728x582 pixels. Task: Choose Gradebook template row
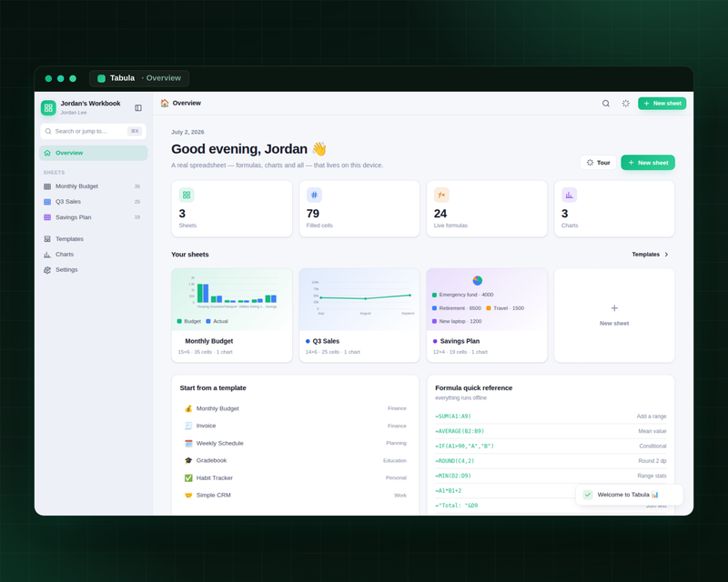295,460
